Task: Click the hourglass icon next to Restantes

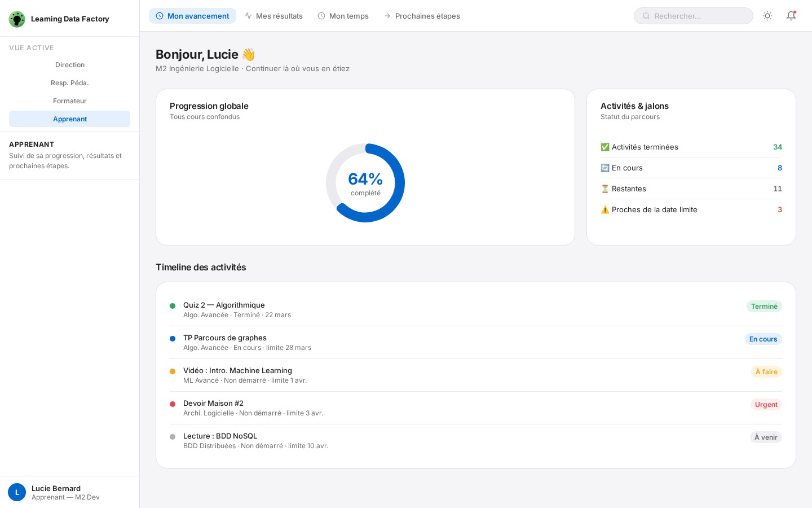Action: [605, 189]
